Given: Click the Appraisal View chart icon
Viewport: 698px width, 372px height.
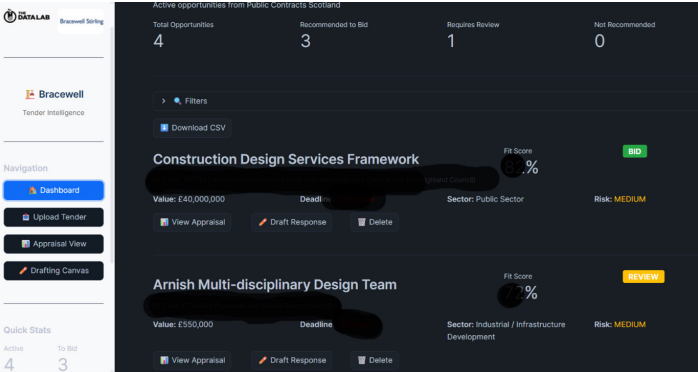Looking at the screenshot, I should tap(25, 244).
